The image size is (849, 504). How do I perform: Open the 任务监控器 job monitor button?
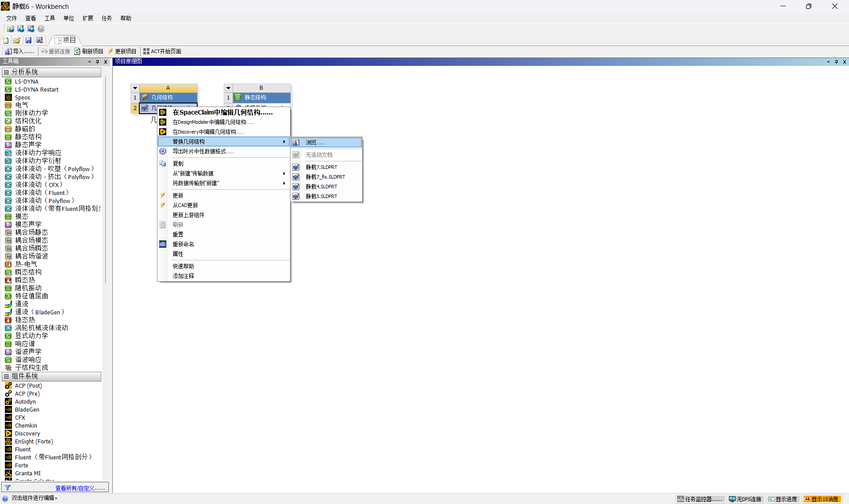[x=700, y=499]
